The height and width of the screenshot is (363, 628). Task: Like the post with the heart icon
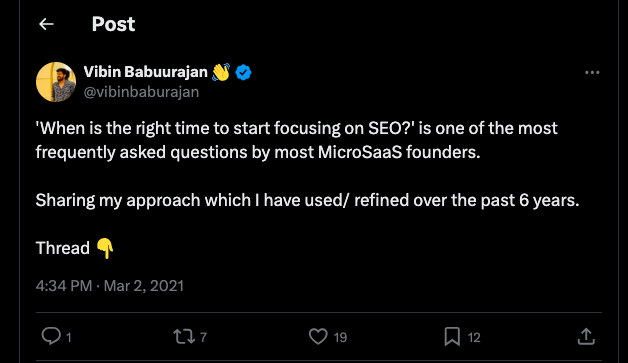tap(318, 336)
